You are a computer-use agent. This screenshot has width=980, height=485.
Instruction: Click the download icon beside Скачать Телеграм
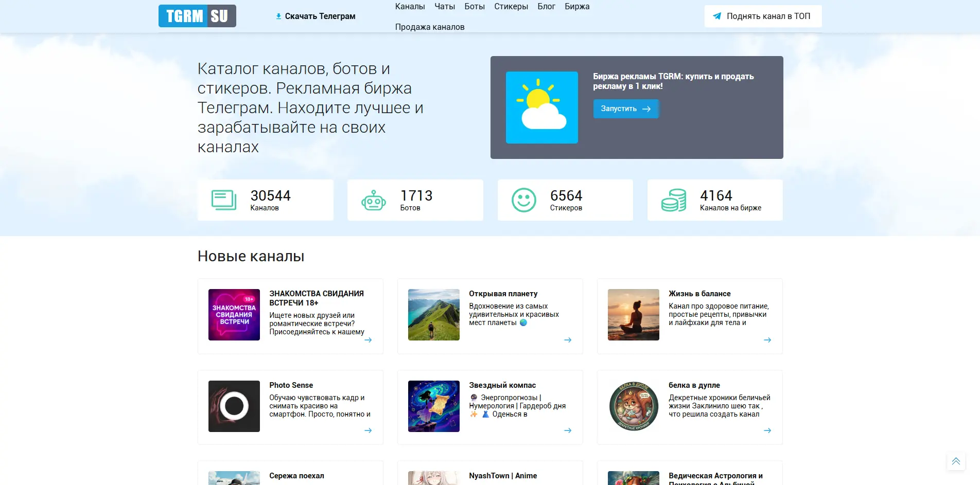pos(278,16)
